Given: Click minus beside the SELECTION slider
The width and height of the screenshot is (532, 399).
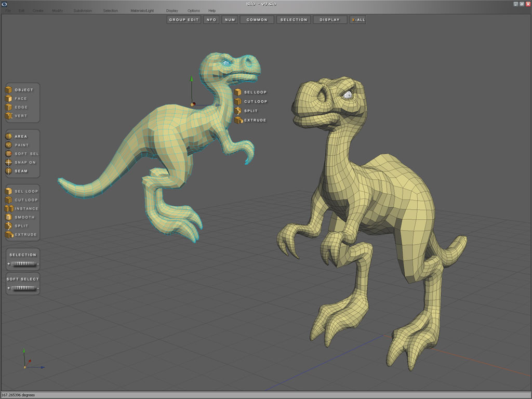Looking at the screenshot, I should pyautogui.click(x=37, y=264).
